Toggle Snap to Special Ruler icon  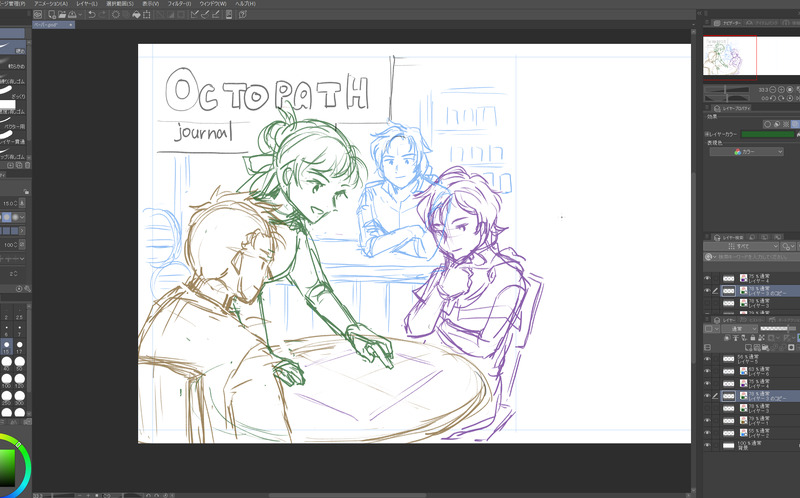coord(205,15)
